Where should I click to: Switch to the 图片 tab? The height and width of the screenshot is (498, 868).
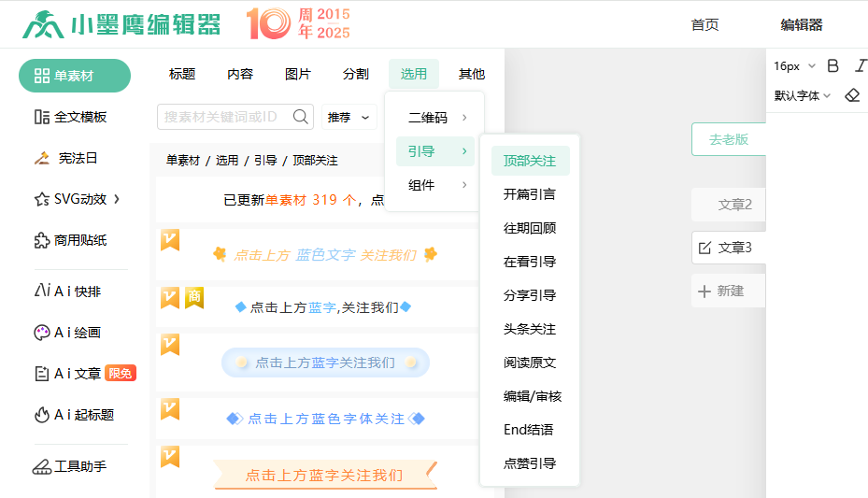(x=298, y=74)
